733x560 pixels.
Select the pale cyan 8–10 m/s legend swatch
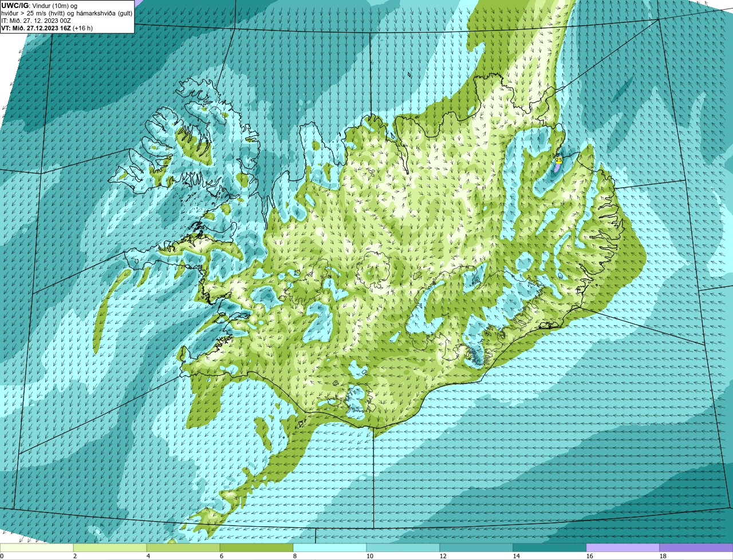coord(330,548)
